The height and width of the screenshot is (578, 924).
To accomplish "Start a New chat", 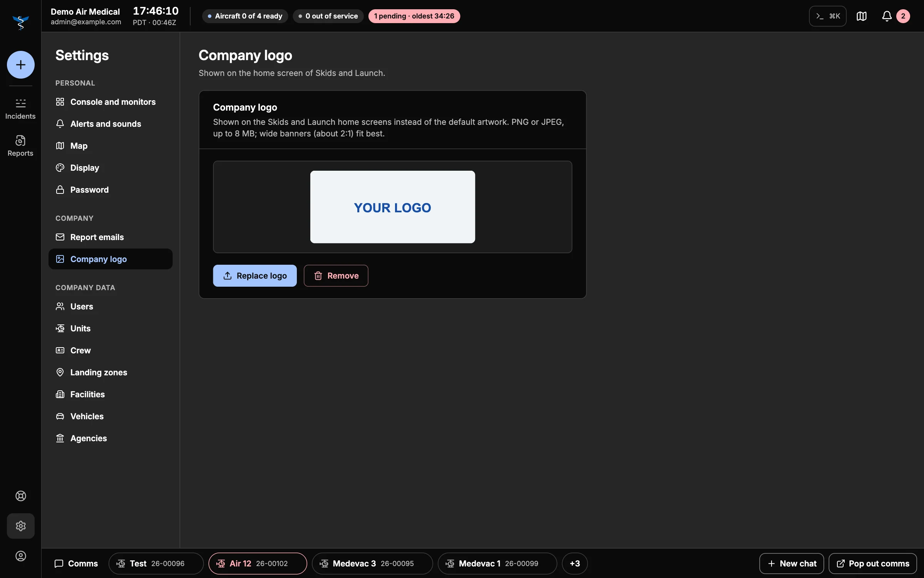I will (792, 563).
